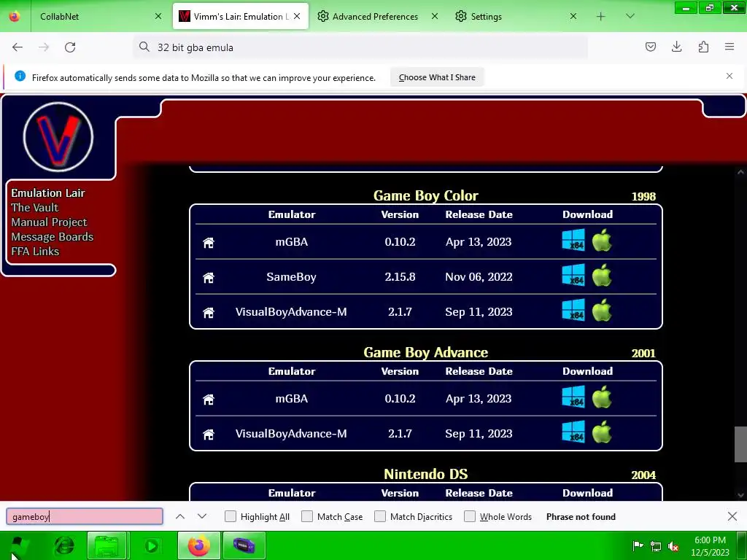Click Choose What I Share button

pyautogui.click(x=437, y=77)
